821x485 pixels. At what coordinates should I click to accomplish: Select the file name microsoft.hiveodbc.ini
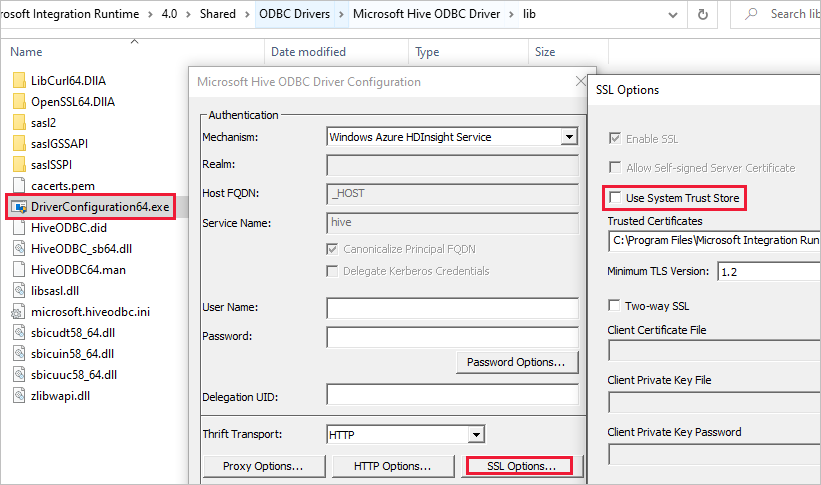90,312
